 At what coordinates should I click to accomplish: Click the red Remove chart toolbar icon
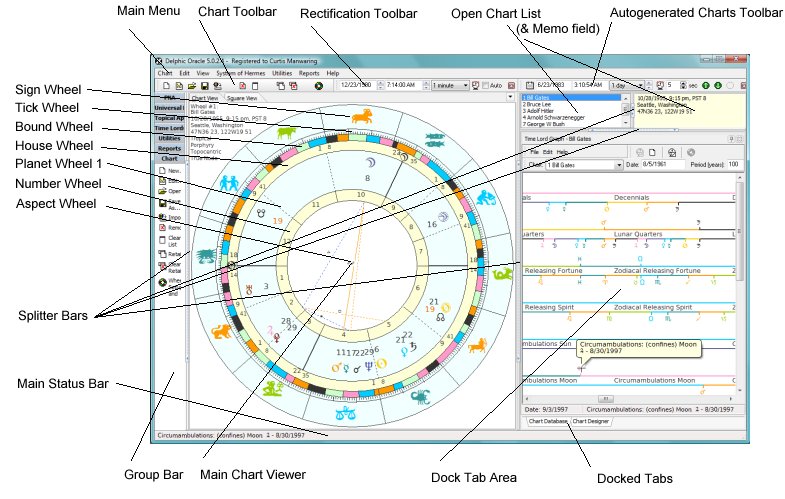tap(242, 86)
